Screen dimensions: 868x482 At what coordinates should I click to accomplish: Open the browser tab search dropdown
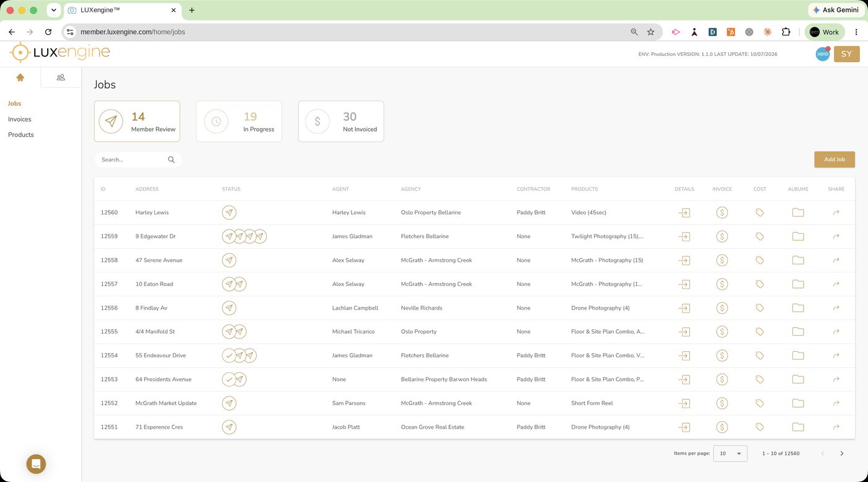[54, 10]
